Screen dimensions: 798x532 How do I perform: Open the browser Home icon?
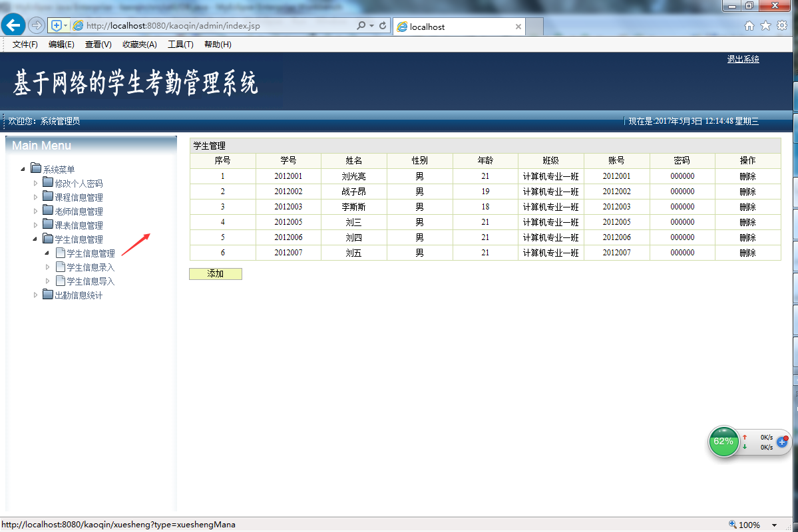click(749, 26)
